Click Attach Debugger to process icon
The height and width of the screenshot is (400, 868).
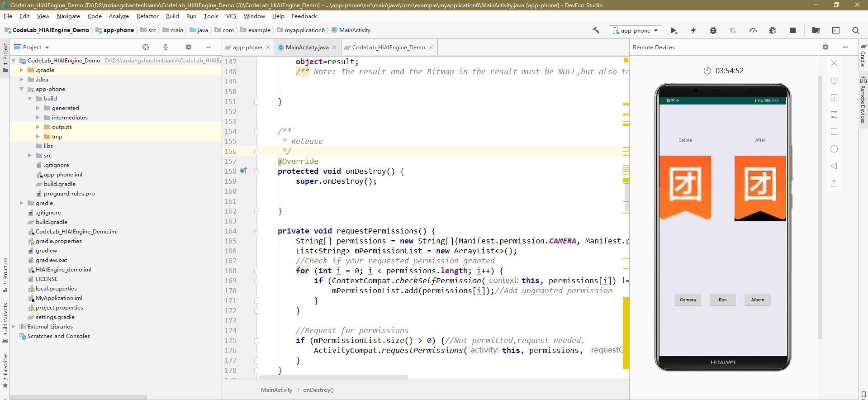coord(773,30)
